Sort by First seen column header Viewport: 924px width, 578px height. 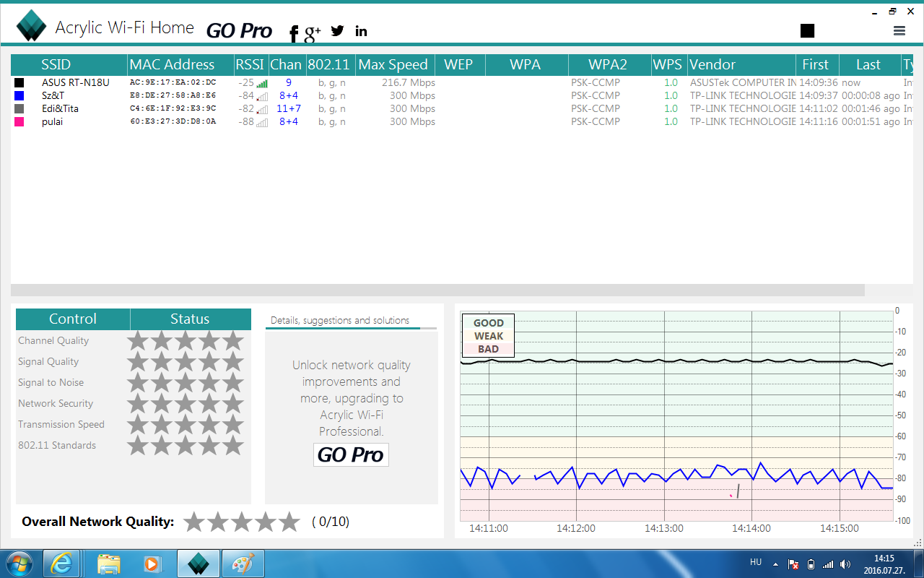click(x=817, y=64)
